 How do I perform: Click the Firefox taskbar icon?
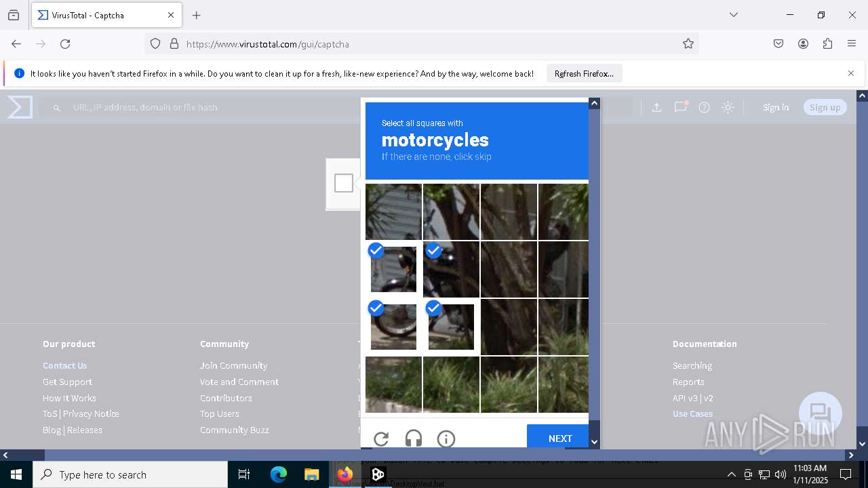344,474
